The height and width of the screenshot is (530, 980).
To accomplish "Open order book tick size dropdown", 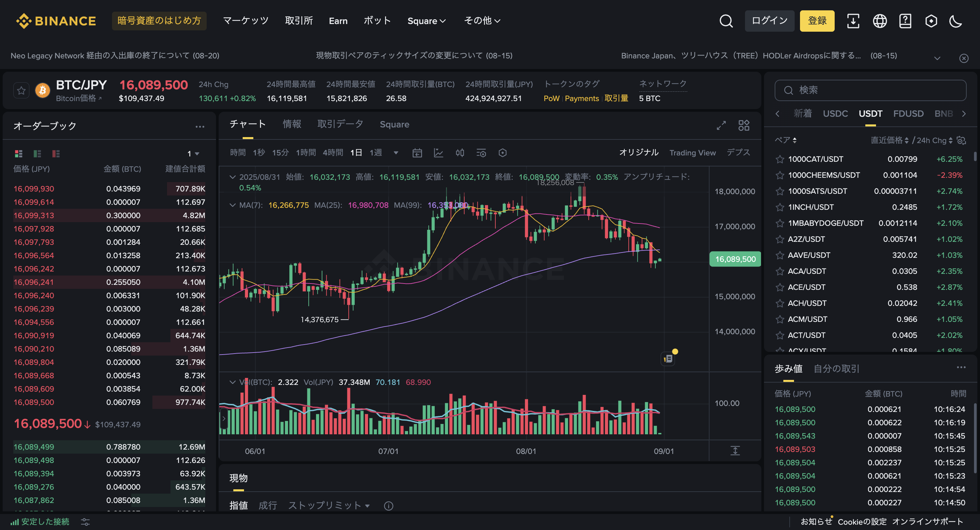I will [x=193, y=153].
